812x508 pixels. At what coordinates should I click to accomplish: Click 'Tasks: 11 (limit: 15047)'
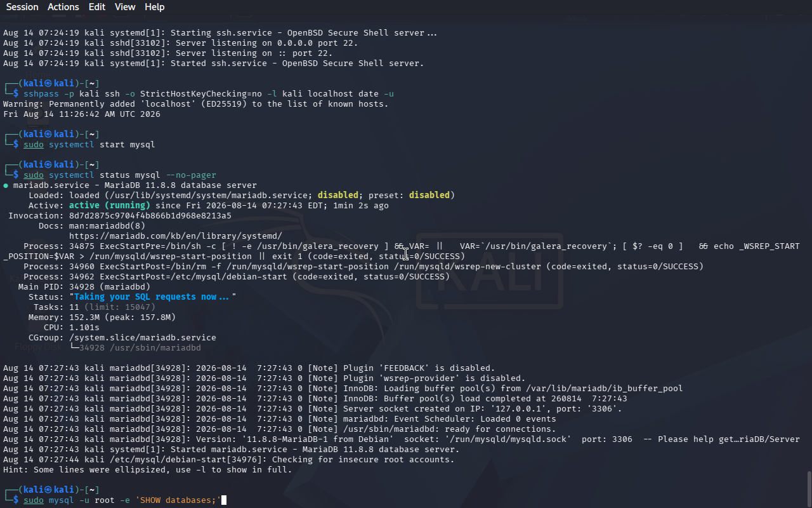[95, 307]
